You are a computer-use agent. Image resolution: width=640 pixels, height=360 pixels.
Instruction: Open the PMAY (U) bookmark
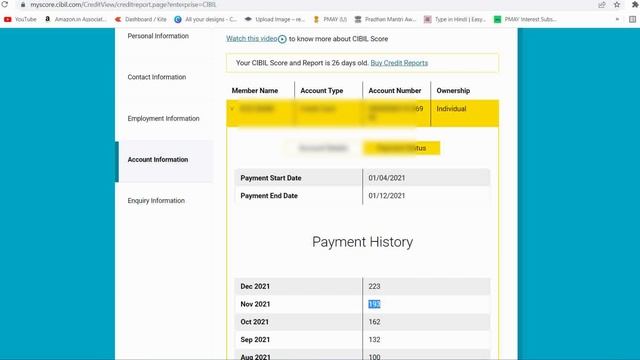[330, 19]
